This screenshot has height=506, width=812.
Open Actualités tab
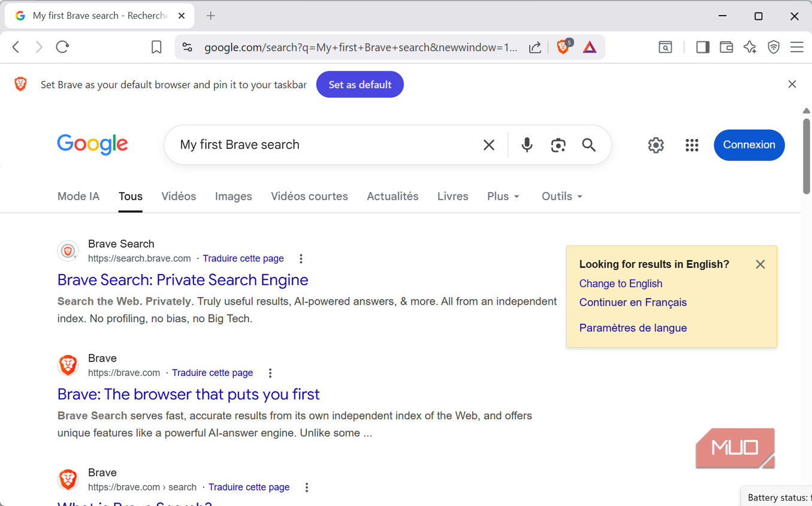(393, 196)
